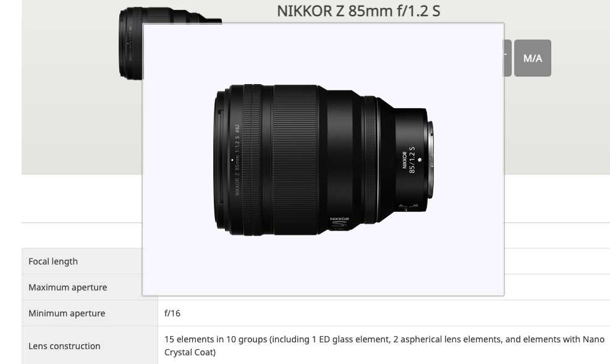Click the wide ribbed focus ring
610x364 pixels.
coord(295,159)
